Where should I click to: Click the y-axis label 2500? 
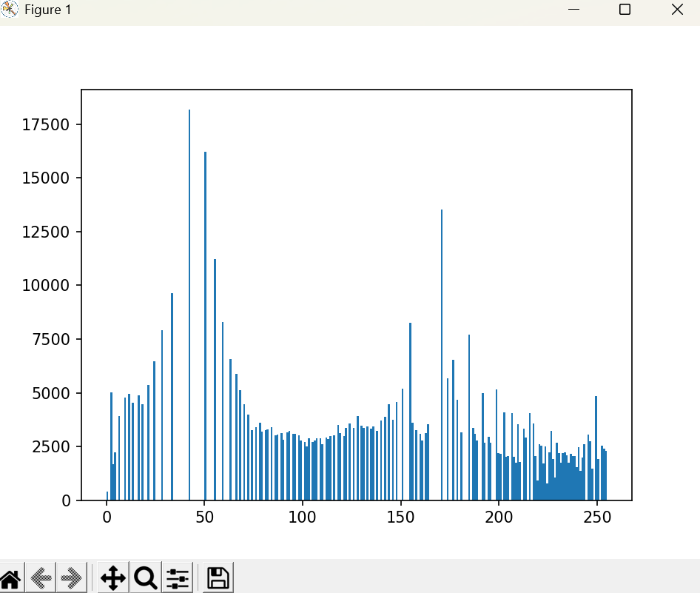click(x=51, y=447)
